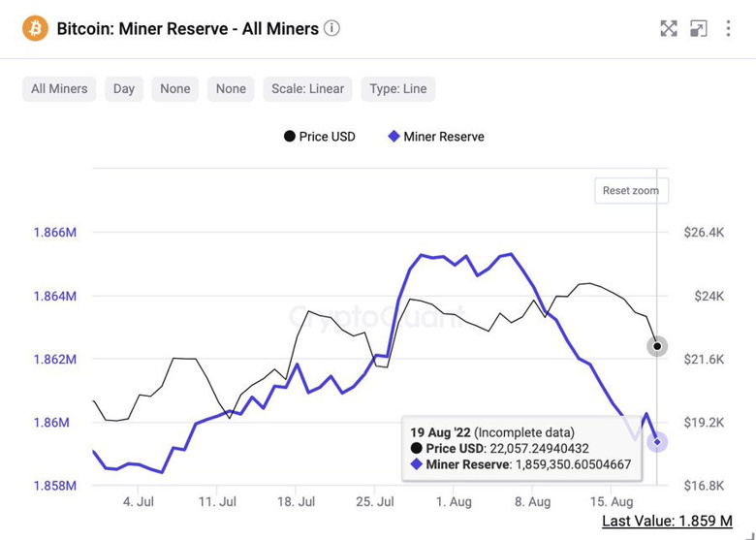Click the black dot Price USD marker on chart
Viewport: 756px width, 540px height.
click(x=657, y=346)
